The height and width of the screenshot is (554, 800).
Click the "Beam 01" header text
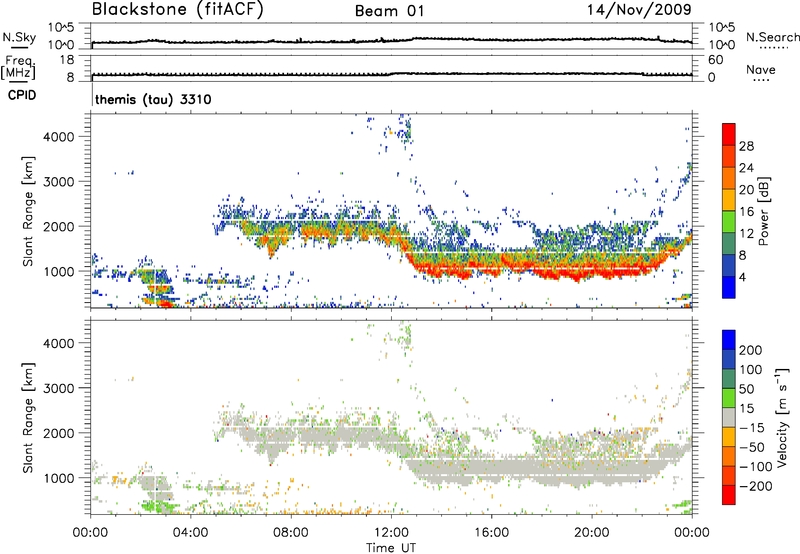[x=390, y=11]
